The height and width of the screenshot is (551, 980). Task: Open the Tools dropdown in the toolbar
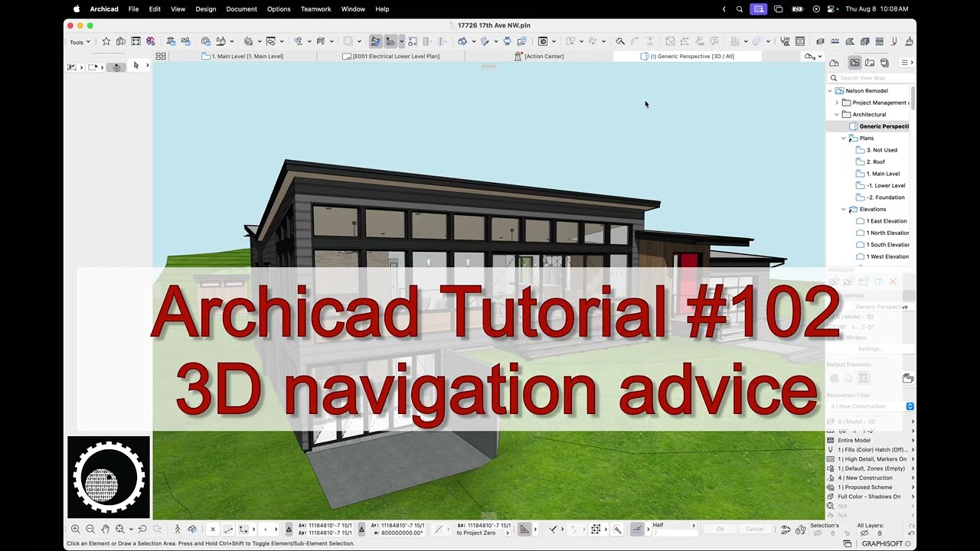click(x=80, y=42)
